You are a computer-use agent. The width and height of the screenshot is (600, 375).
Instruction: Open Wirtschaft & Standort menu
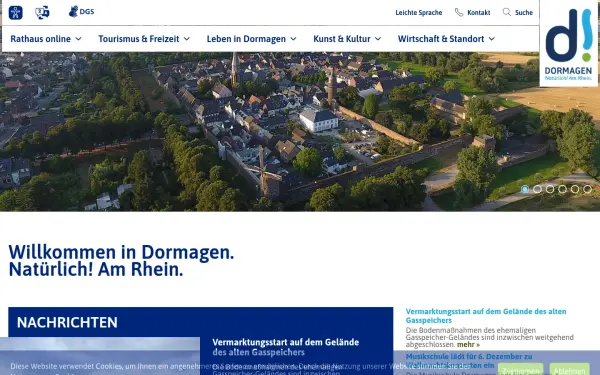(441, 39)
